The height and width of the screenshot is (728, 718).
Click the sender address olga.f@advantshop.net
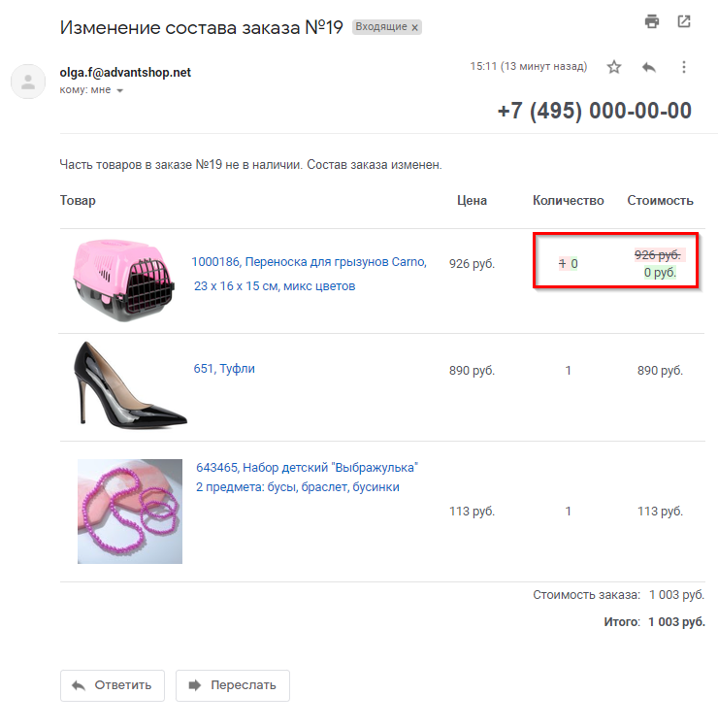125,73
